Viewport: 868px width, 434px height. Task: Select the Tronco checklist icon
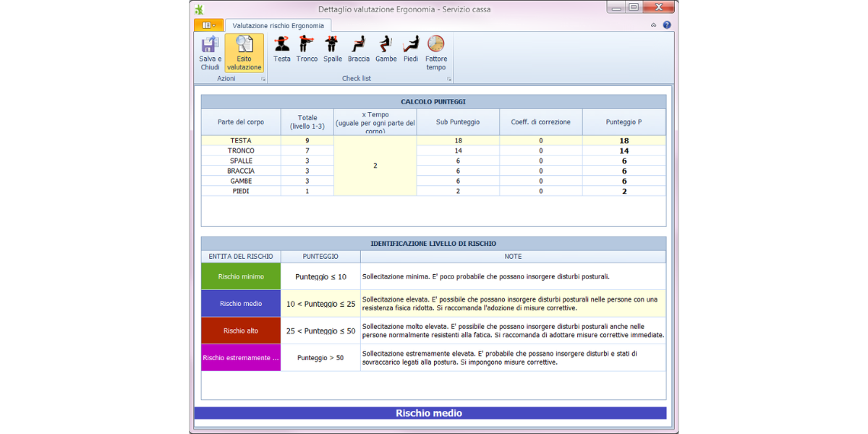pyautogui.click(x=307, y=45)
